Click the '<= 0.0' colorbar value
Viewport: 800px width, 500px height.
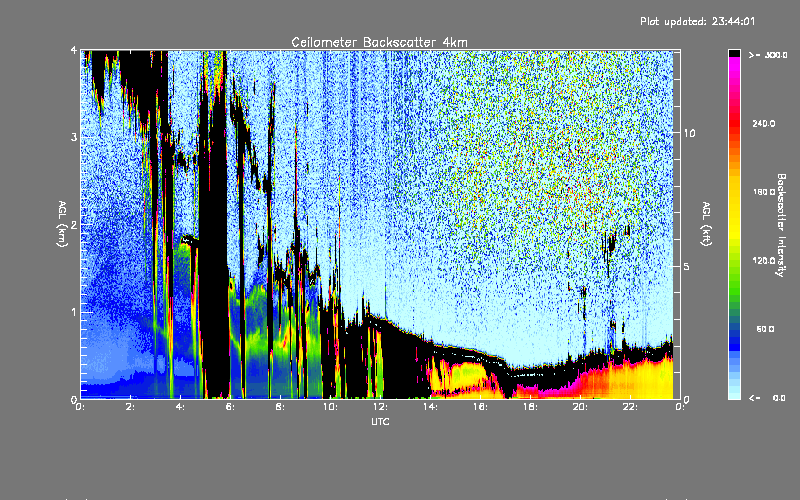pos(767,398)
